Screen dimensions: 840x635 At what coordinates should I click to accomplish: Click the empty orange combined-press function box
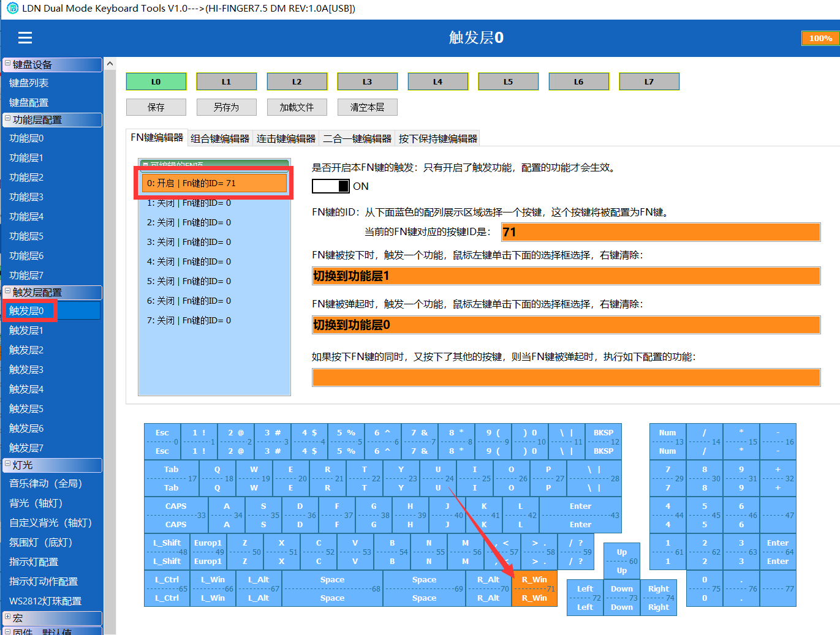(566, 377)
